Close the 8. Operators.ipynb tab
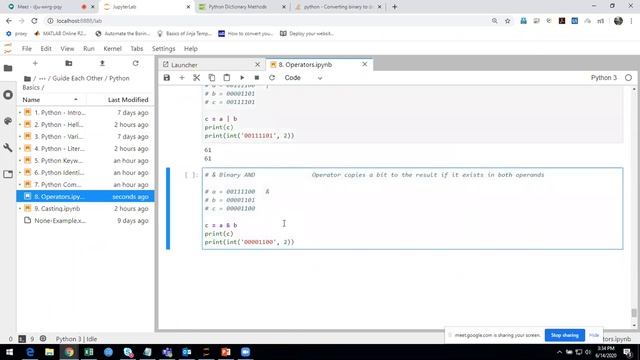Image resolution: width=640 pixels, height=360 pixels. pos(365,64)
